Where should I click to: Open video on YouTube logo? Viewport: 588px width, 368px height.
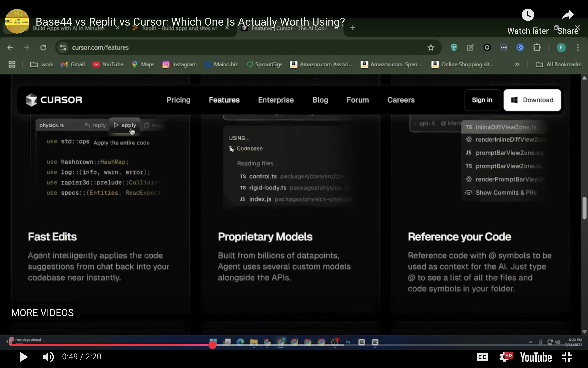pos(536,357)
